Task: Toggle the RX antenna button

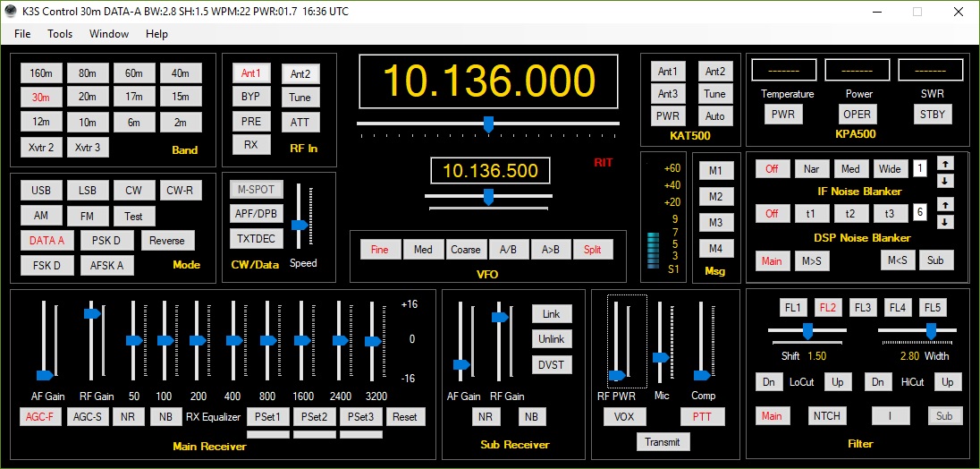Action: (251, 144)
